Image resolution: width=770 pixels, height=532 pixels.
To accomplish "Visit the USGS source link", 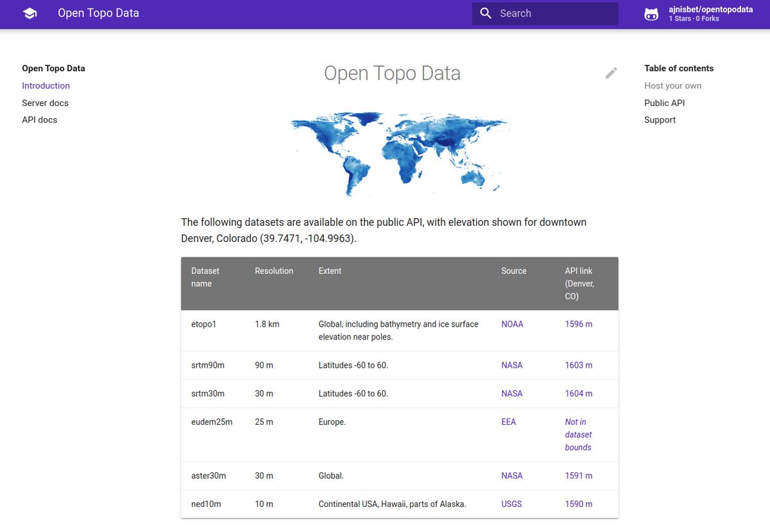I will 511,504.
